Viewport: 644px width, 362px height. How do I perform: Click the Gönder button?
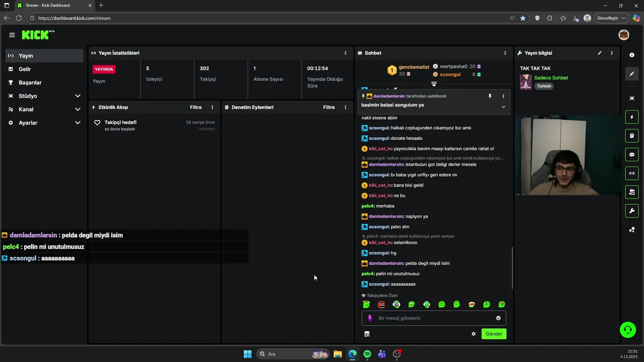pos(494,334)
